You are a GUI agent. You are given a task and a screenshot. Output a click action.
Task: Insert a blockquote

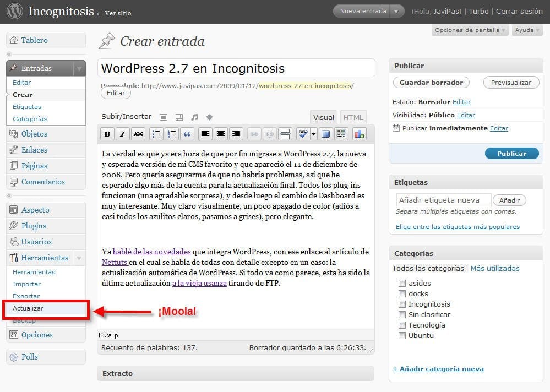[x=187, y=134]
